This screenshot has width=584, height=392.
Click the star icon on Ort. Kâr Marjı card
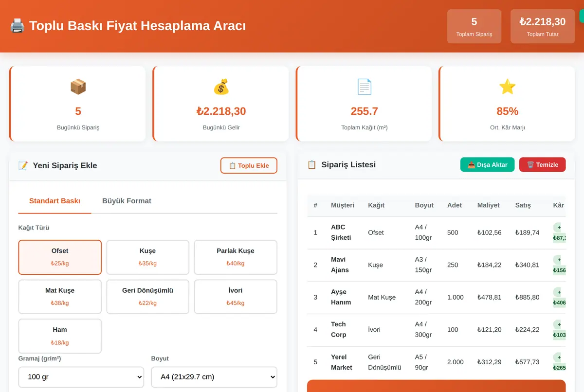click(507, 87)
